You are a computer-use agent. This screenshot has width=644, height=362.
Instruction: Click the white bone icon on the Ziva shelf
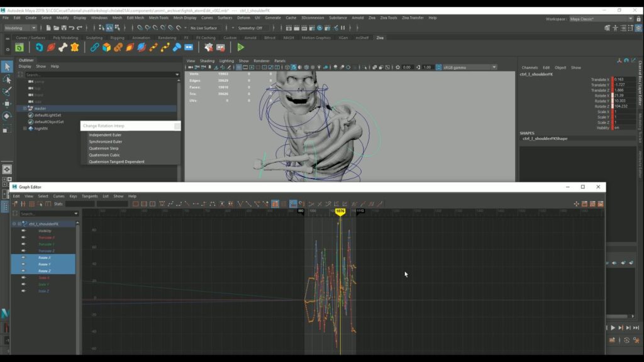pyautogui.click(x=62, y=48)
